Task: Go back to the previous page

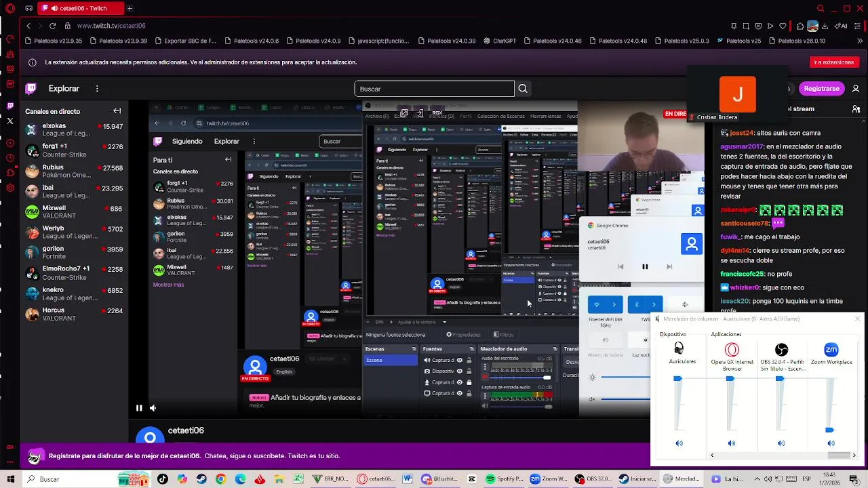Action: click(x=28, y=26)
